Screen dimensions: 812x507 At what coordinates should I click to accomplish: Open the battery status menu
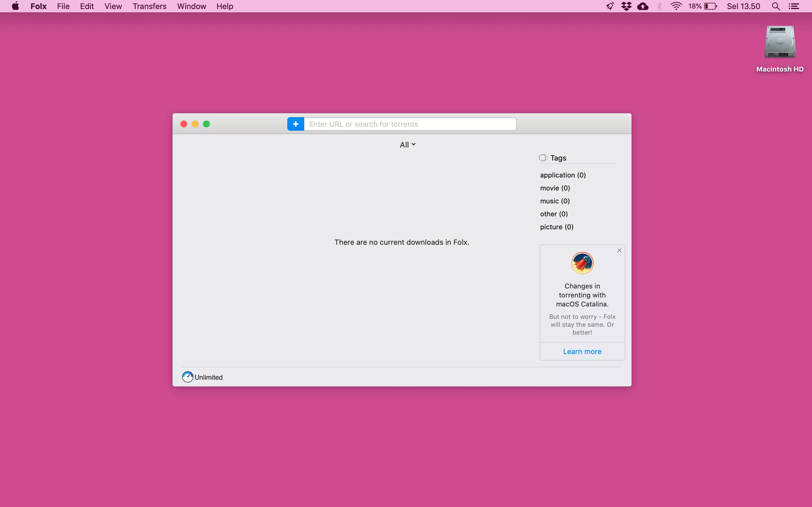[x=710, y=6]
